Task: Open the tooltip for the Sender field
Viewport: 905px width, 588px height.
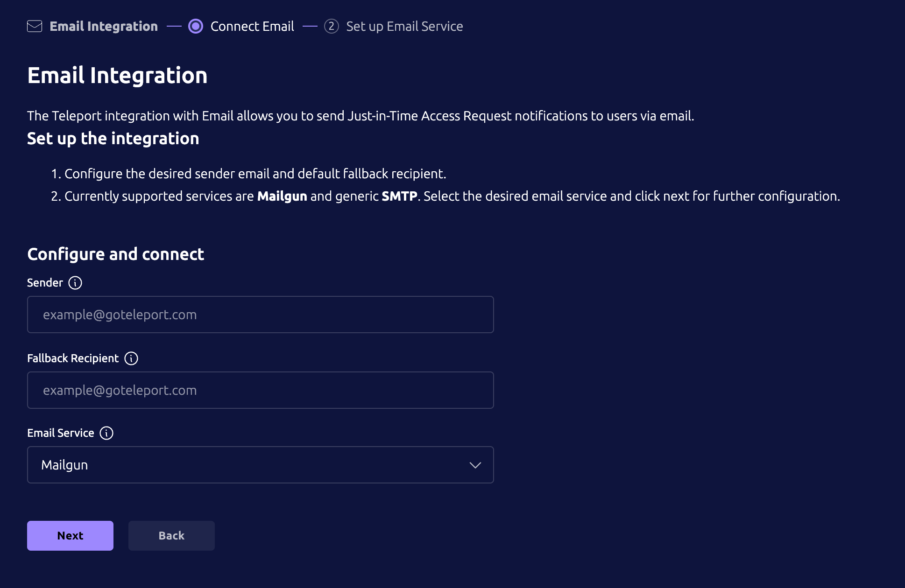Action: point(76,282)
